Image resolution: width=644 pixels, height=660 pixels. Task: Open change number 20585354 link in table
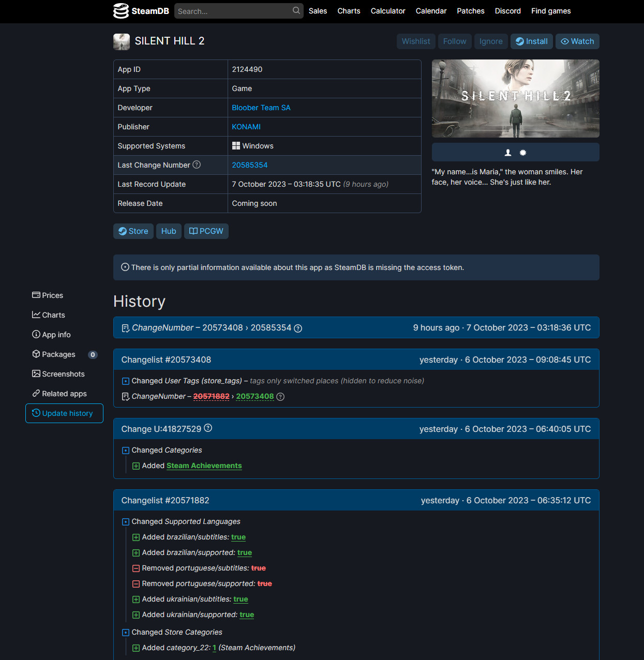[x=250, y=165]
